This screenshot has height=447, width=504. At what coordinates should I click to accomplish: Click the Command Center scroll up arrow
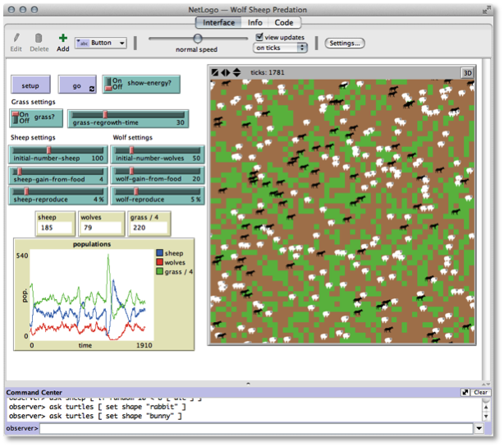click(486, 407)
